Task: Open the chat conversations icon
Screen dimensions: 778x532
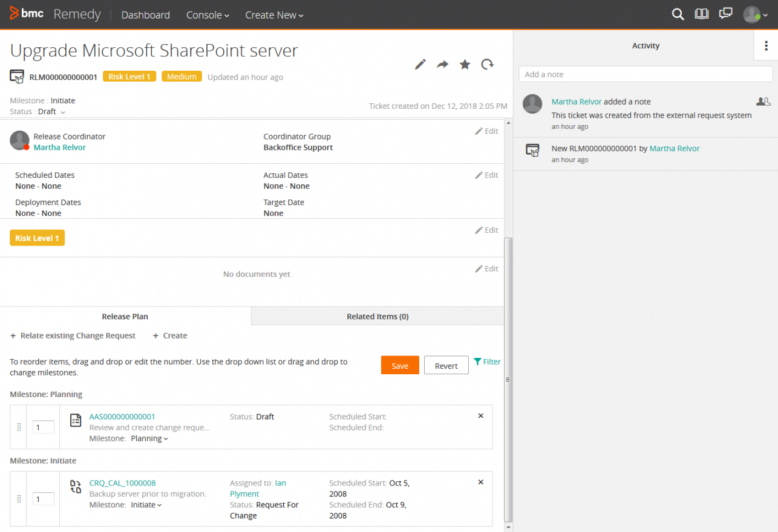Action: [725, 14]
